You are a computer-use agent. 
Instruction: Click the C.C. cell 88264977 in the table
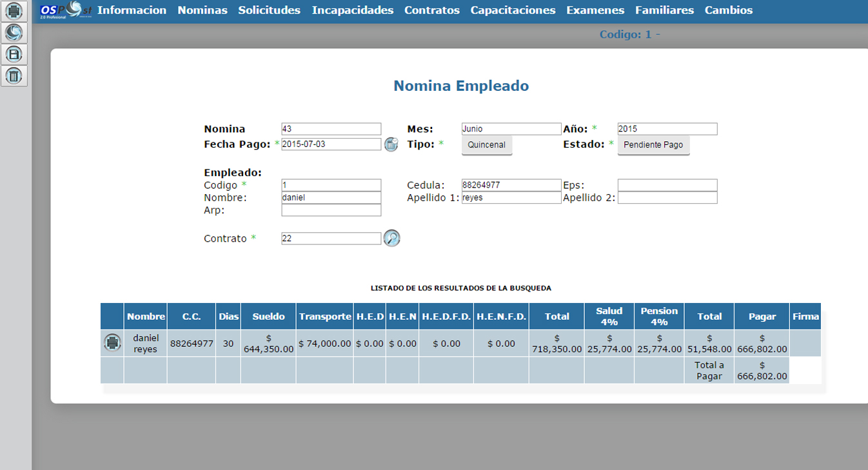click(192, 344)
